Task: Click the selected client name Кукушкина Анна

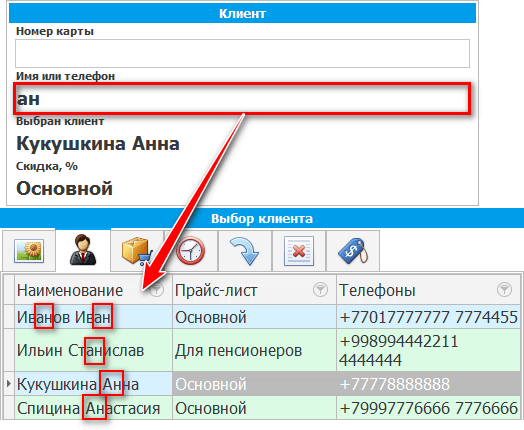Action: [x=98, y=144]
